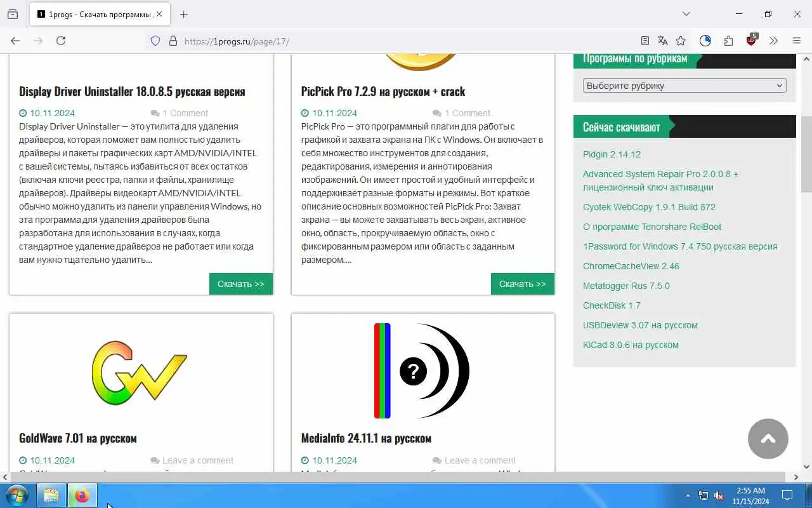Open KiCad 8.0.6 на русском link
Image resolution: width=812 pixels, height=508 pixels.
click(x=631, y=345)
